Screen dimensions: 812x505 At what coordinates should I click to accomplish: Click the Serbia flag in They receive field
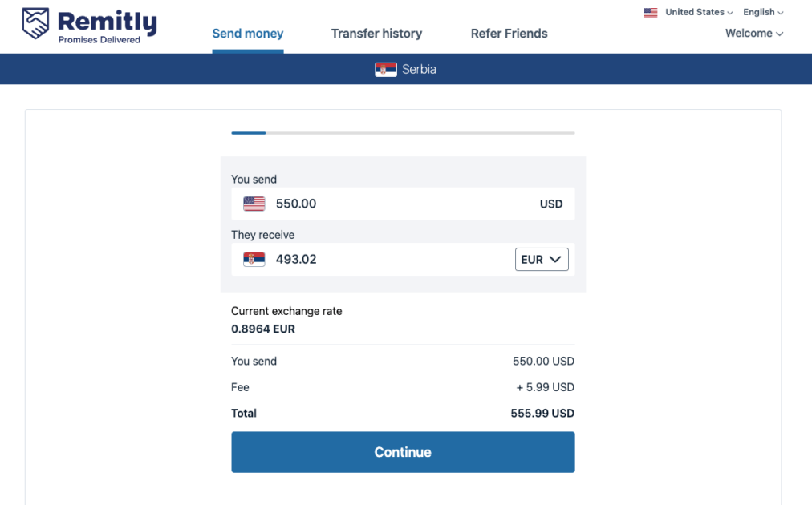[x=254, y=259]
